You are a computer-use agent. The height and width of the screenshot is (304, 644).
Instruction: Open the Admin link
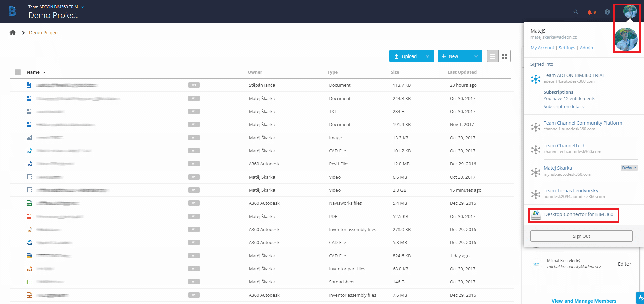pos(586,48)
